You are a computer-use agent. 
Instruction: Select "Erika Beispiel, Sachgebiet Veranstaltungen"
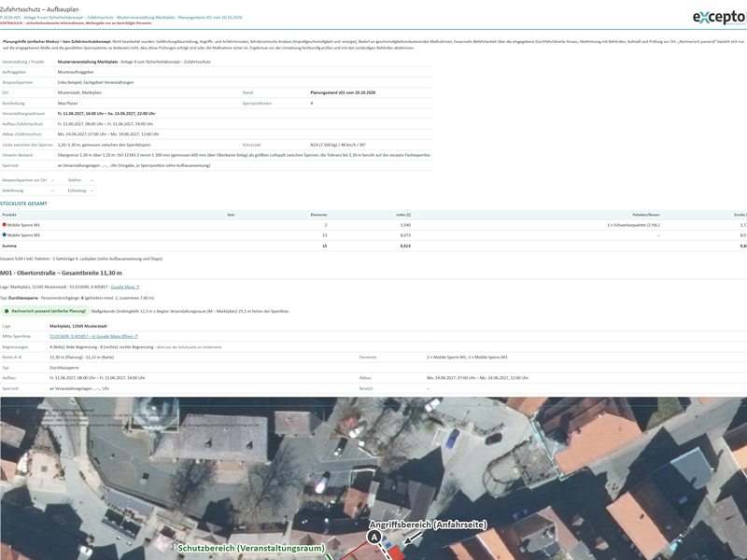click(95, 82)
